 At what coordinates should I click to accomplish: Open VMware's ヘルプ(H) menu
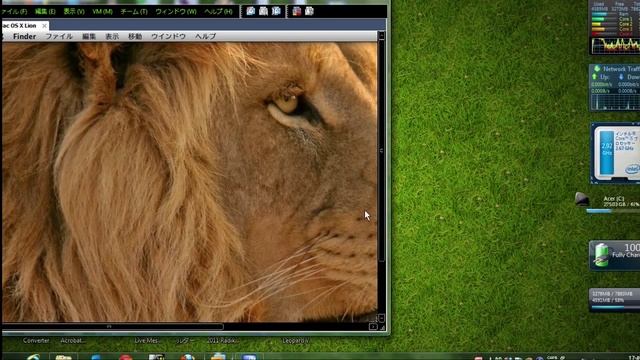[x=218, y=11]
